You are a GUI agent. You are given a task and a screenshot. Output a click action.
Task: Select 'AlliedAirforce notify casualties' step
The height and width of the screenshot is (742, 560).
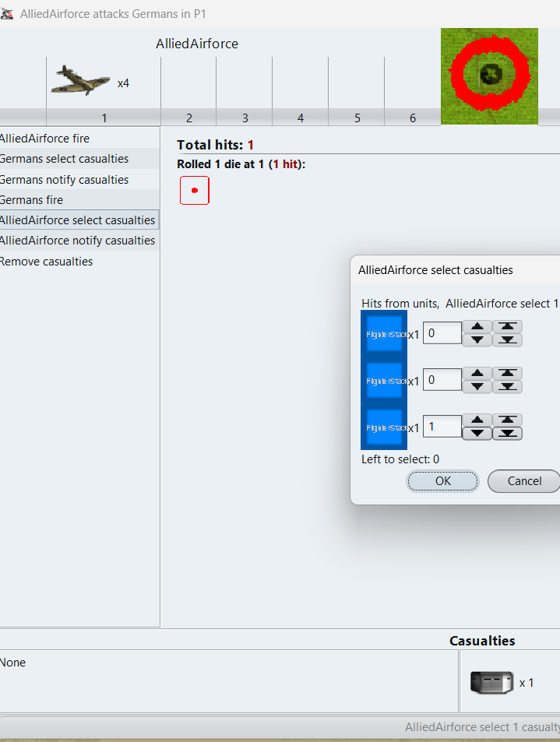point(79,241)
